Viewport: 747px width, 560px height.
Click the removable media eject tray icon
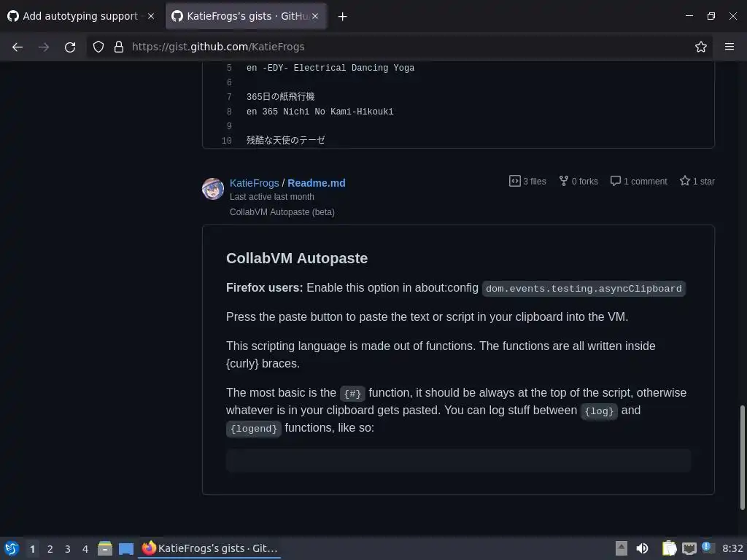[621, 548]
